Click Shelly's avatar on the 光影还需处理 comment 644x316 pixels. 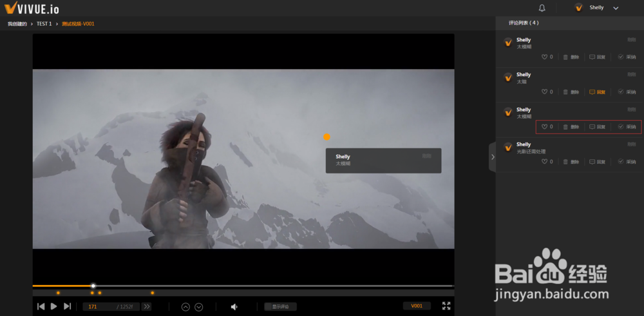pos(508,147)
